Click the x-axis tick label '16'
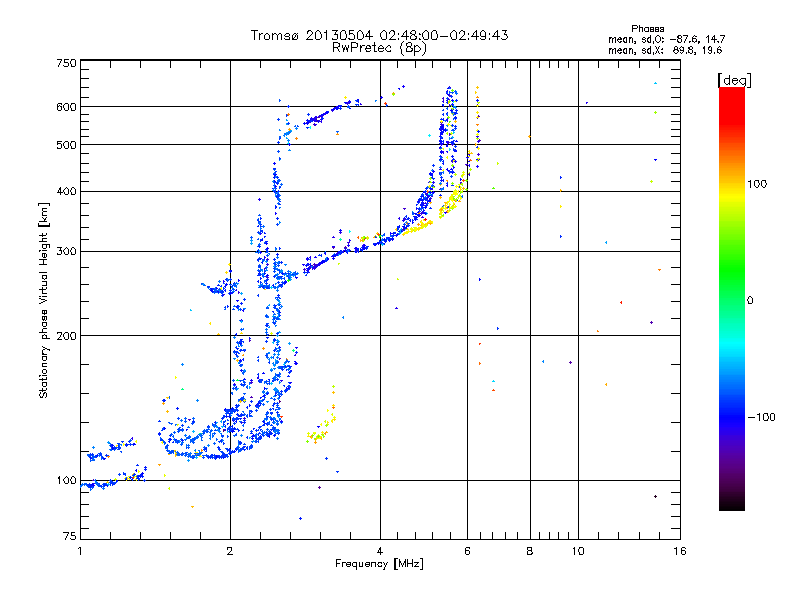 680,551
